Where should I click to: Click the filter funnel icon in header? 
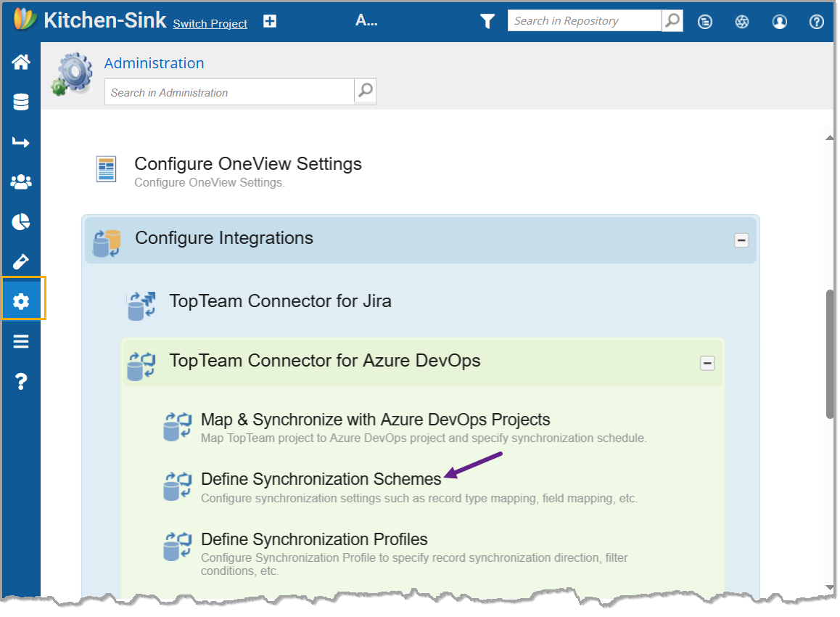coord(487,22)
